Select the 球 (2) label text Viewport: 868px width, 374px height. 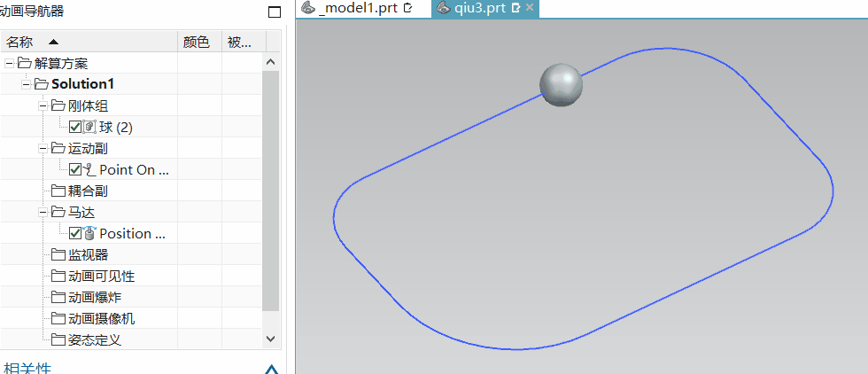(x=116, y=128)
